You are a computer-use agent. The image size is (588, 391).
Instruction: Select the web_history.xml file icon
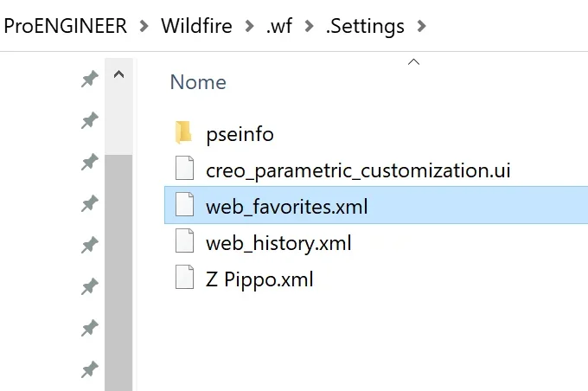pos(184,240)
